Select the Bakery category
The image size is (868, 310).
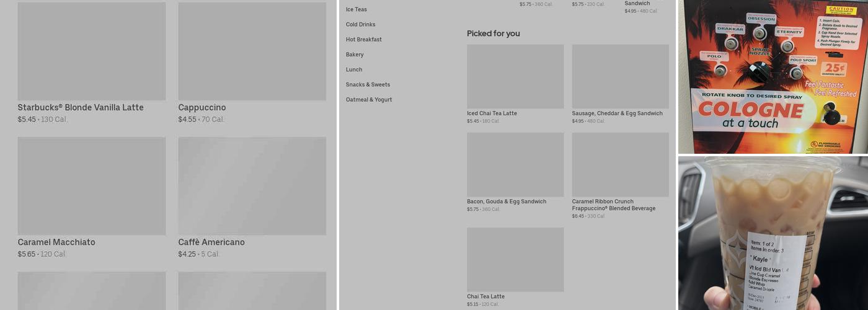[355, 55]
